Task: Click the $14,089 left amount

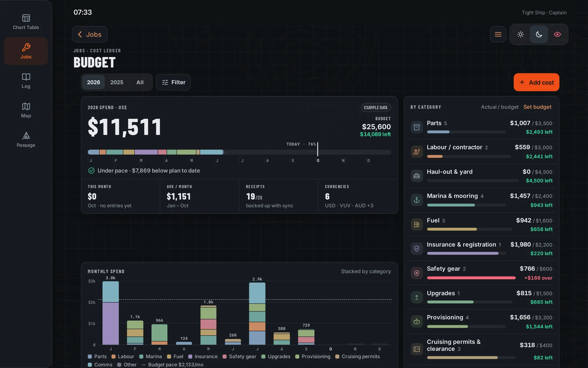Action: point(375,134)
